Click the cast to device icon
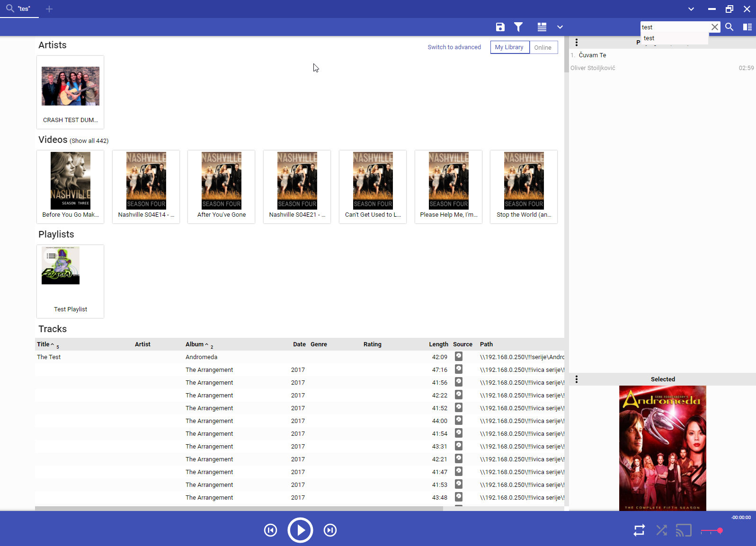756x546 pixels. [x=683, y=530]
